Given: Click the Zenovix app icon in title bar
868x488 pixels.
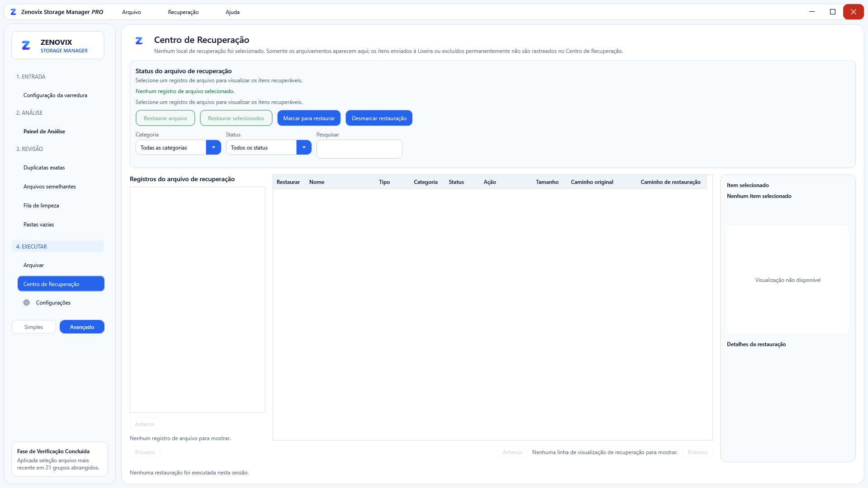Looking at the screenshot, I should (x=14, y=12).
